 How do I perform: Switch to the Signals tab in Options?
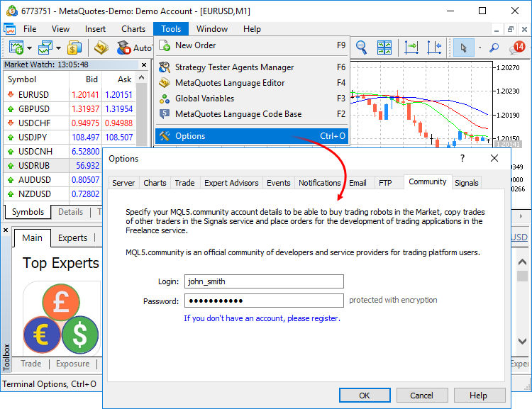coord(467,183)
